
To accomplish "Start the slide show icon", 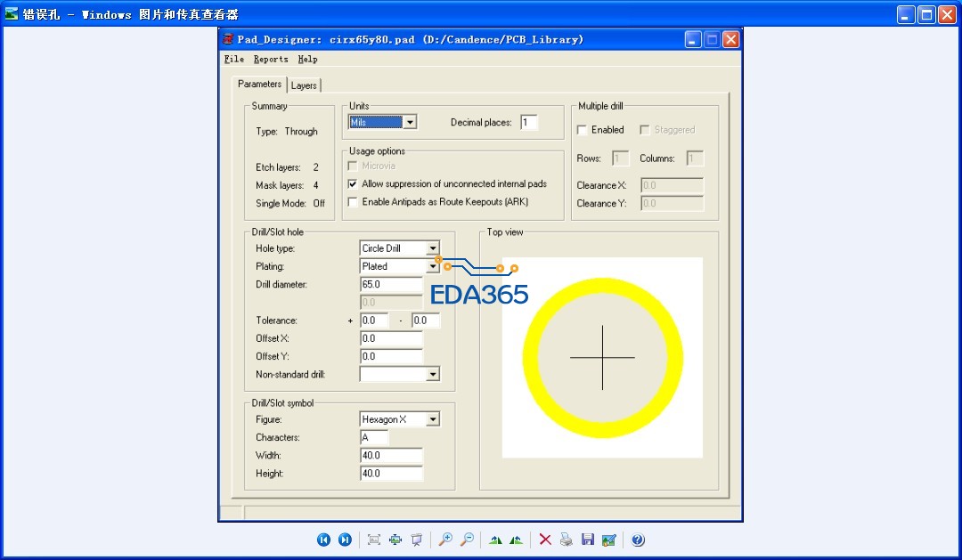I will [x=417, y=540].
